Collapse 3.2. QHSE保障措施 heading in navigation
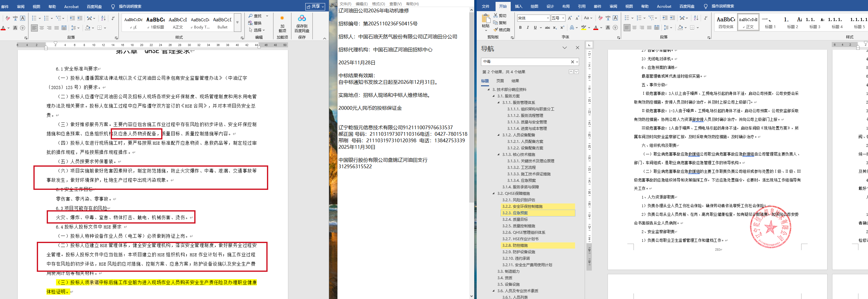Viewport: 868px width, 299px height. coord(494,194)
